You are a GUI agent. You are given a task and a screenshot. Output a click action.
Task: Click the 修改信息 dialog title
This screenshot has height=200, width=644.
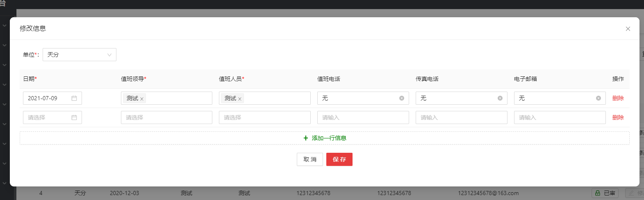[x=33, y=28]
